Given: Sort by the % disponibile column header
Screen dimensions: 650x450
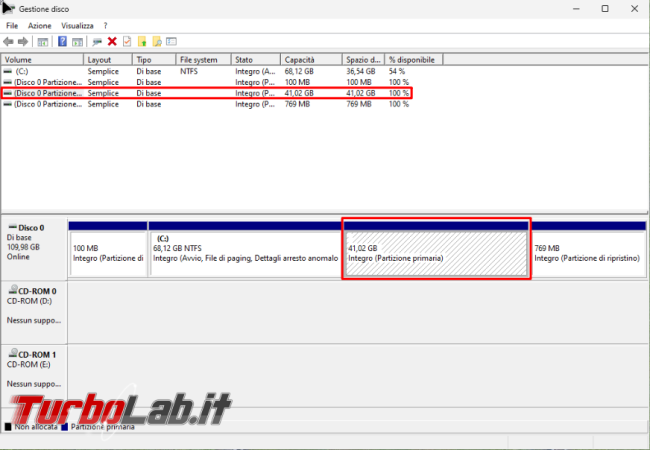Looking at the screenshot, I should tap(414, 60).
